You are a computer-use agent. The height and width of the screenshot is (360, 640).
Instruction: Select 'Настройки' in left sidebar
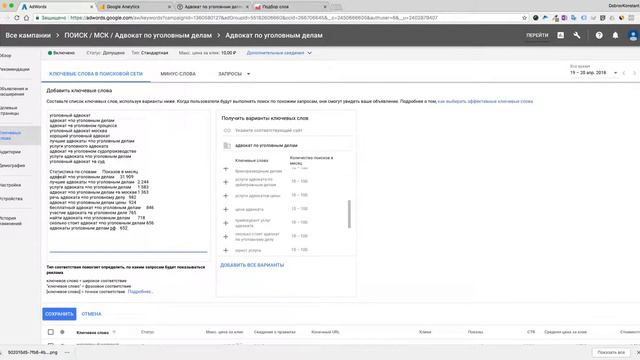click(x=10, y=185)
